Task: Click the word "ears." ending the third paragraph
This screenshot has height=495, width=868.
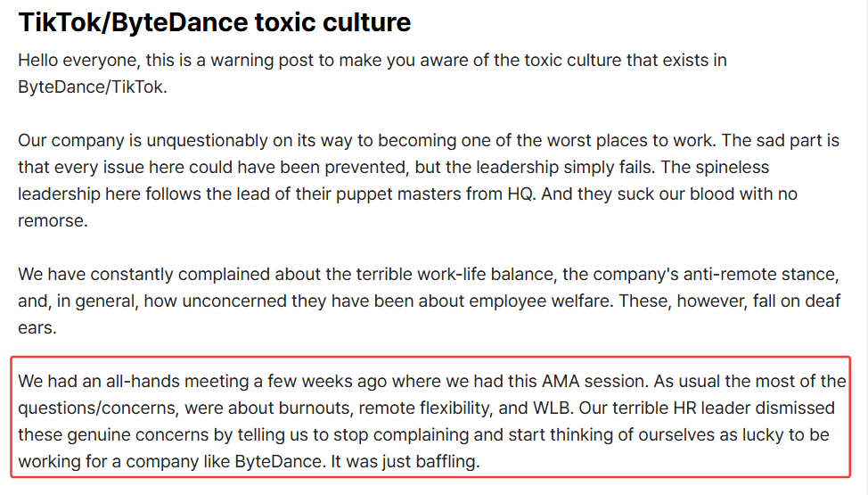Action: tap(37, 327)
